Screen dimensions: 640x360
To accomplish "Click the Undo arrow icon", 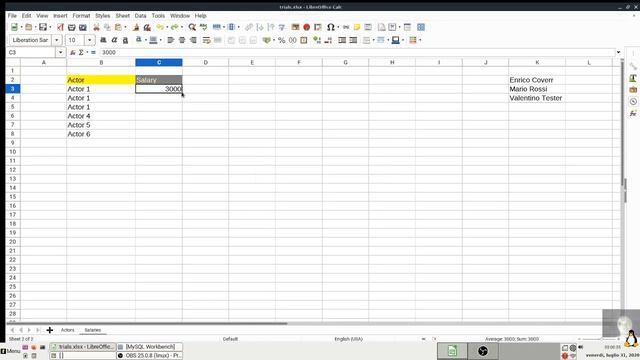I will tap(160, 27).
